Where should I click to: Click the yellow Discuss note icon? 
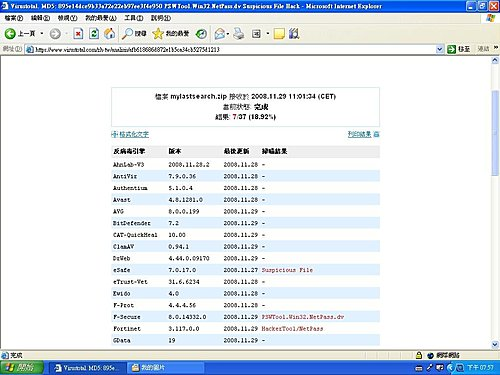(279, 34)
